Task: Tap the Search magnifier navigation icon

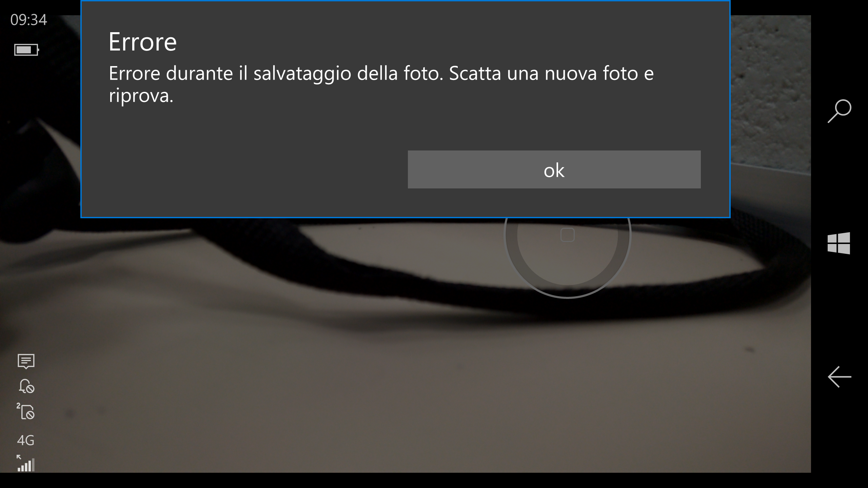Action: pyautogui.click(x=839, y=111)
